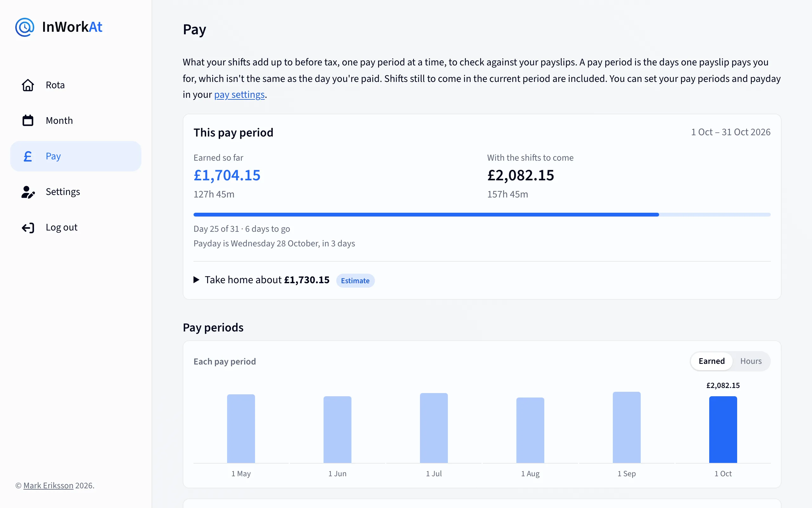This screenshot has height=508, width=812.
Task: Click the £2,082.15 with shifts to come total
Action: click(521, 175)
